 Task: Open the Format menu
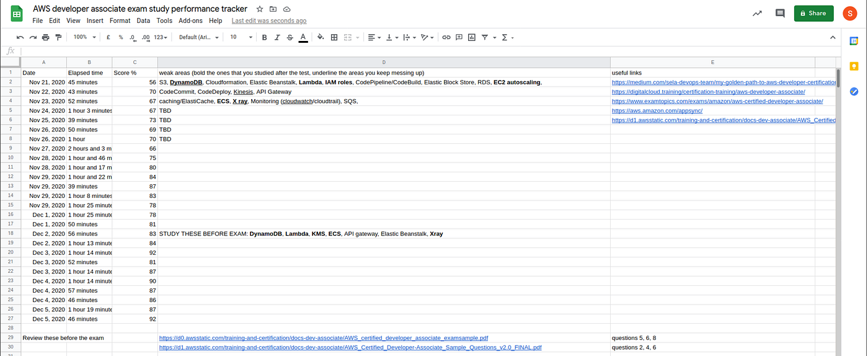(x=120, y=20)
